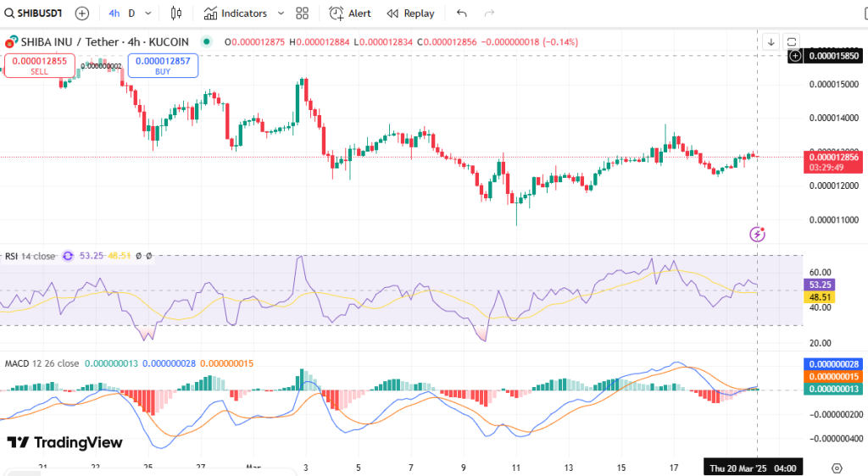Screen dimensions: 868x476
Task: Click the MACD orange 0.000000015 axis label
Action: point(833,377)
